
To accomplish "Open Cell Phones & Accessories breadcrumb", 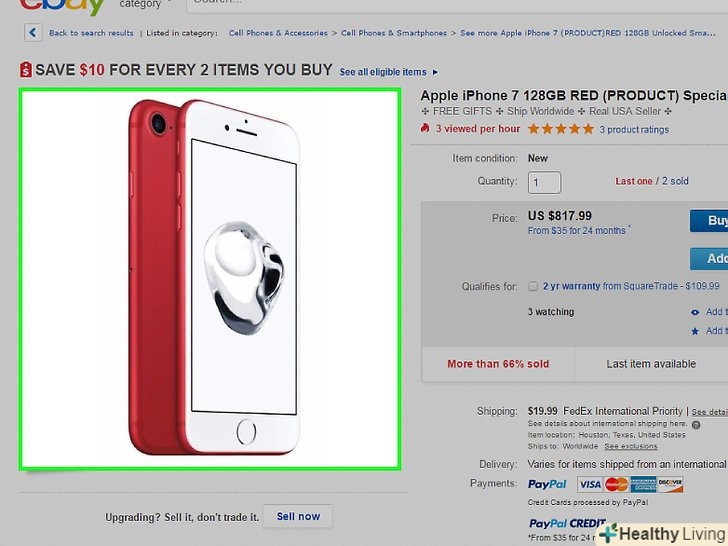I will point(278,33).
